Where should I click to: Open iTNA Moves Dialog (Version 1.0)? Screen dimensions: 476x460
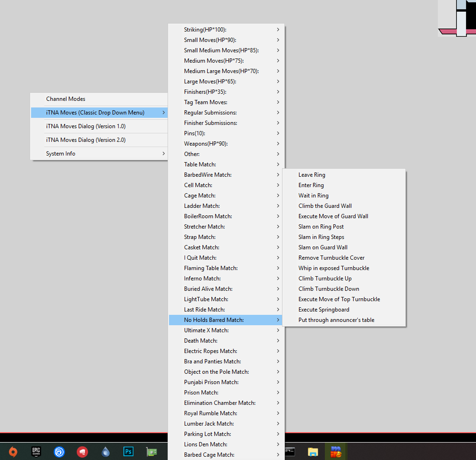[99, 126]
